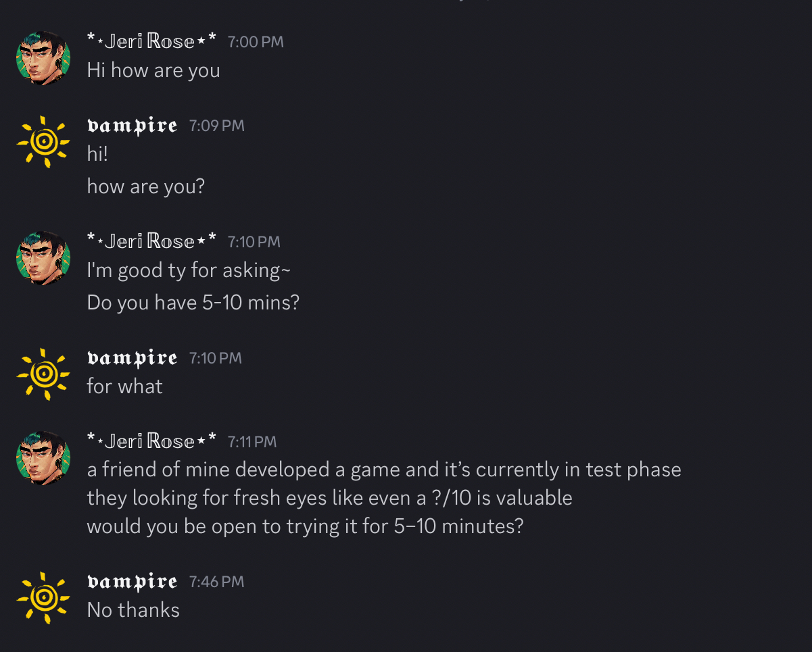
Task: Click the Jeri Rose username at 7:10 PM
Action: pyautogui.click(x=151, y=241)
